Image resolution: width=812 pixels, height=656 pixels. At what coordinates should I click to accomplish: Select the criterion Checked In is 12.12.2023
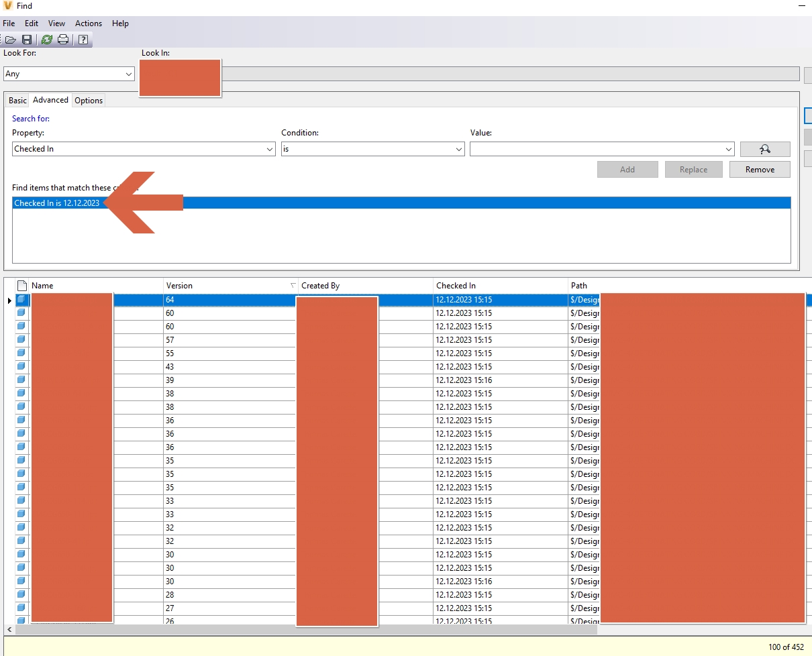58,203
